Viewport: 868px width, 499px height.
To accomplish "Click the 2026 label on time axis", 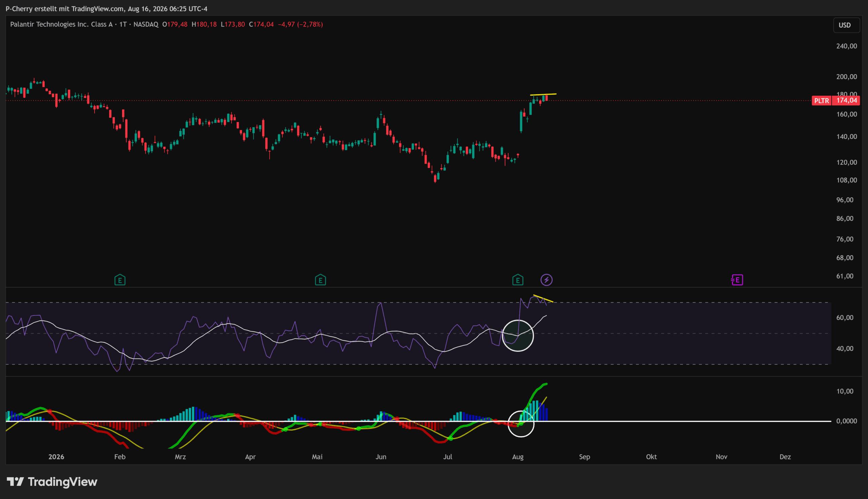I will pyautogui.click(x=56, y=457).
